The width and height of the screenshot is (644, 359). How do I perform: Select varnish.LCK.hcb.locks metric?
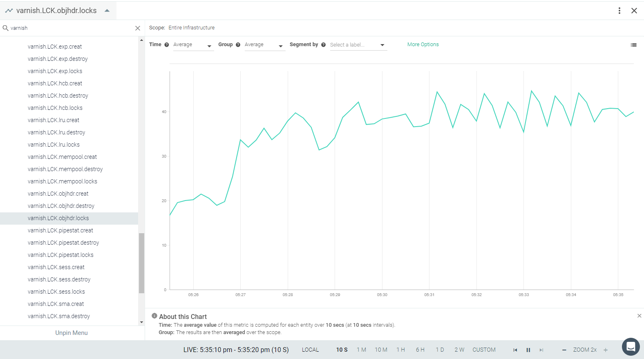tap(55, 108)
